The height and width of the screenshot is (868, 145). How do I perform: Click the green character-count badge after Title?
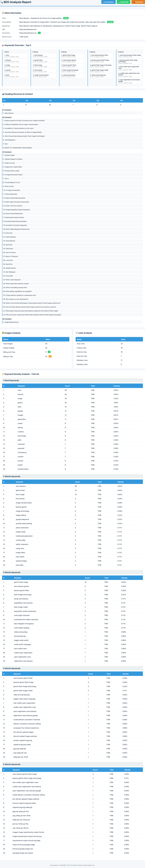66,18
